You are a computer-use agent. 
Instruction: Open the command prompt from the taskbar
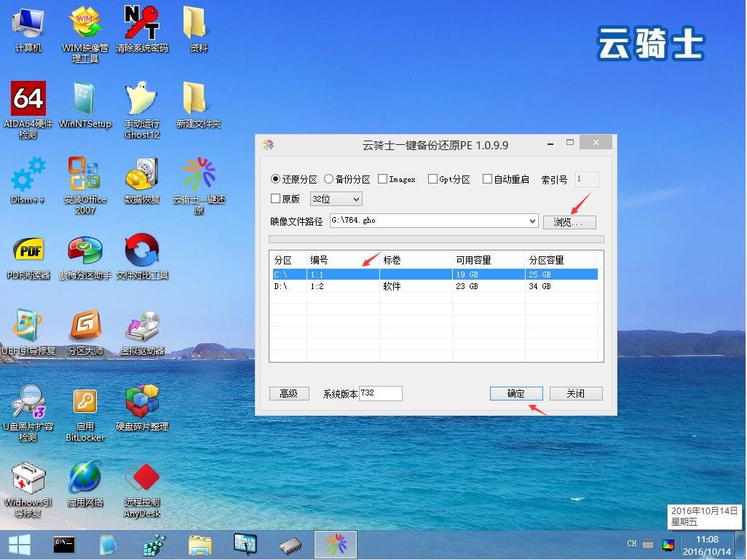point(63,544)
